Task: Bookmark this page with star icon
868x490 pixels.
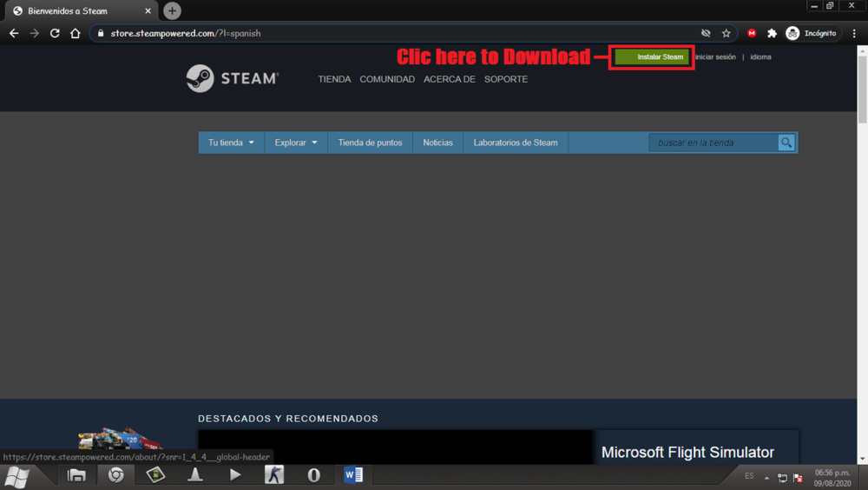Action: point(727,33)
